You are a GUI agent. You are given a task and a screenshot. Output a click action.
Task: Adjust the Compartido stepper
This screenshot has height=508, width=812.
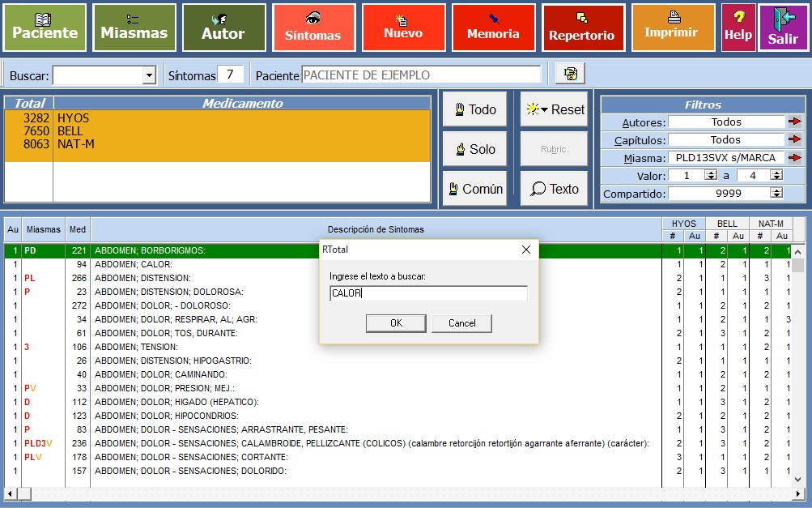(776, 194)
